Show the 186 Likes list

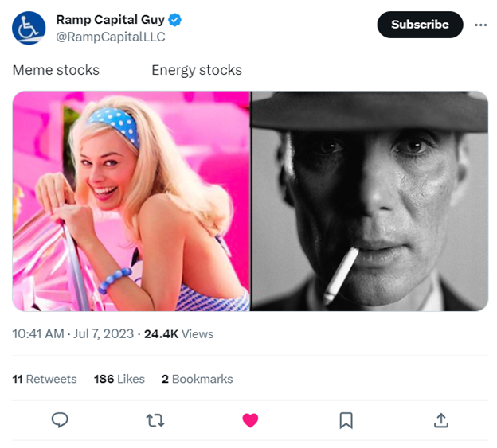(x=119, y=379)
